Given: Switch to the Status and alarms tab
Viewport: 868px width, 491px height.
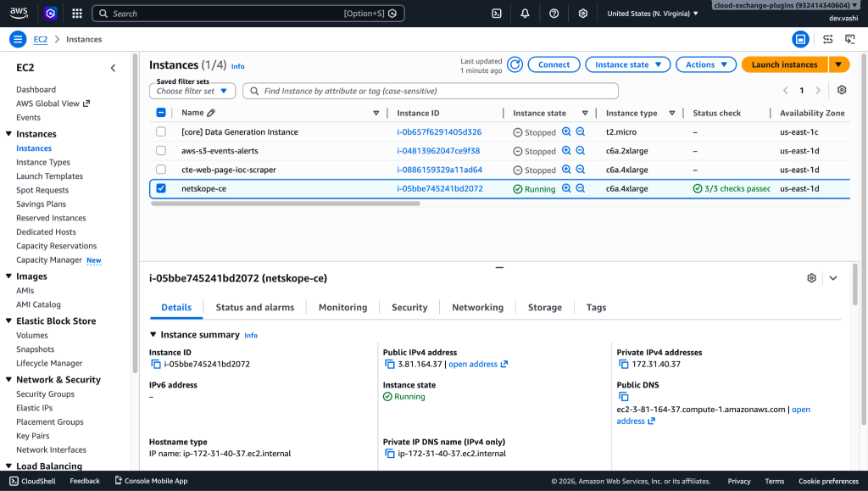Looking at the screenshot, I should point(254,307).
